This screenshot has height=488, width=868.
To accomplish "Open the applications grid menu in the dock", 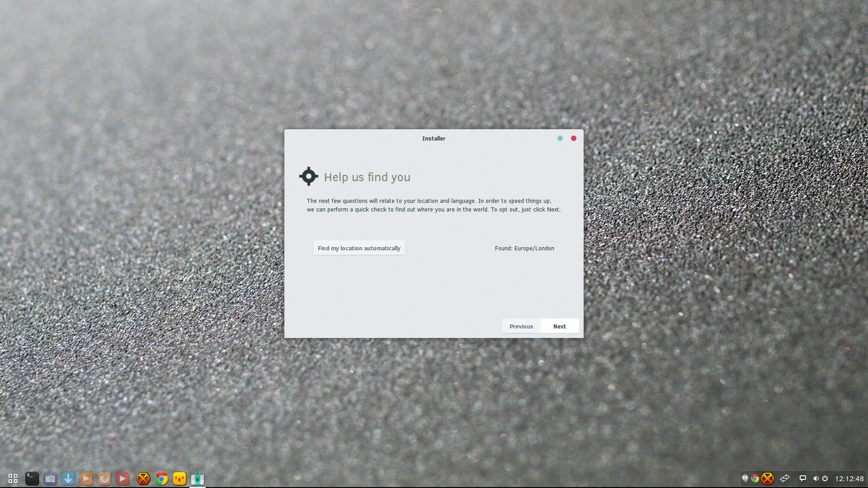I will (13, 479).
